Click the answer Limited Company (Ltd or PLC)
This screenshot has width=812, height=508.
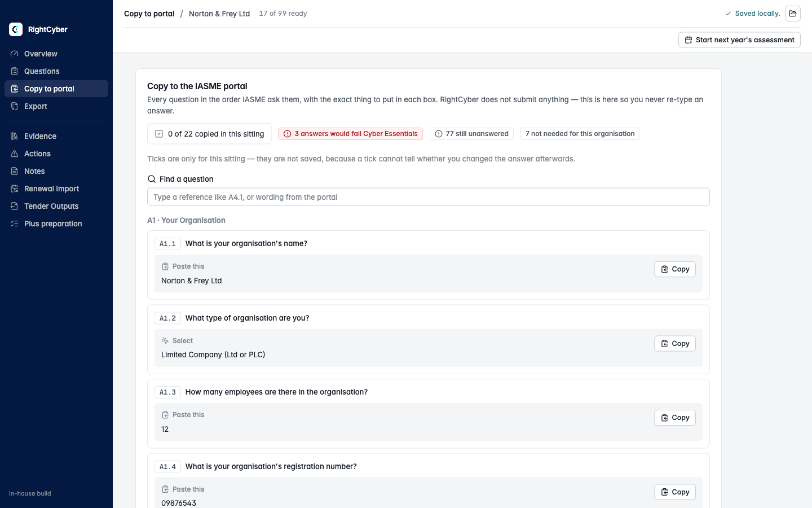click(x=213, y=354)
